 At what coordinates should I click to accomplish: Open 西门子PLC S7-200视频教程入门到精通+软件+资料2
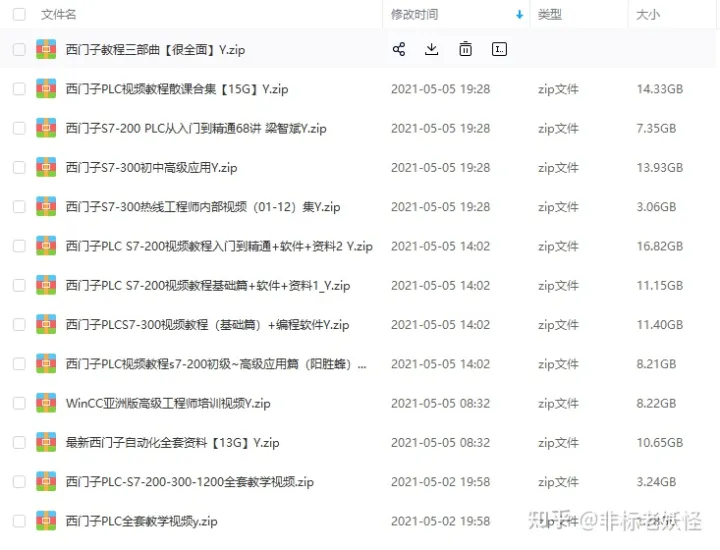coord(219,246)
